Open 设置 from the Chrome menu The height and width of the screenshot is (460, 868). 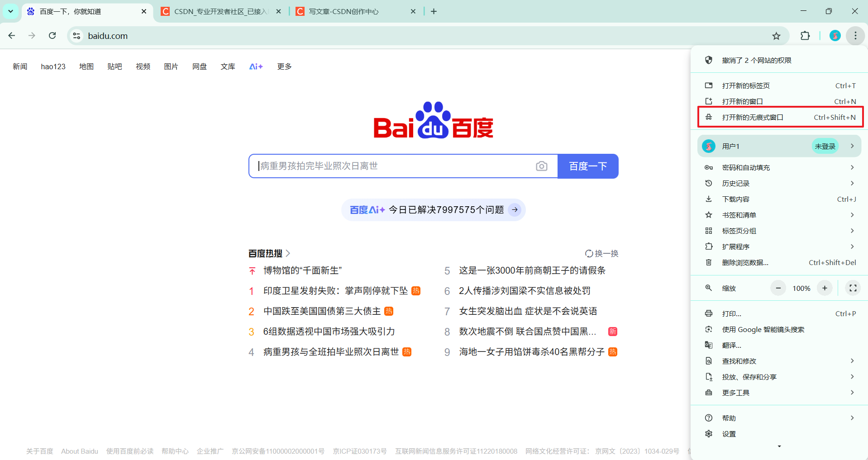point(778,434)
